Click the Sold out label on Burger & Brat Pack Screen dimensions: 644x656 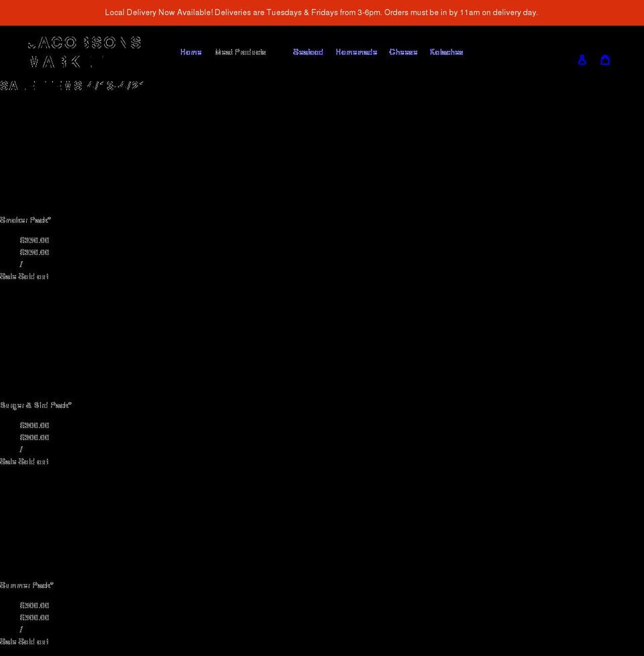[32, 461]
